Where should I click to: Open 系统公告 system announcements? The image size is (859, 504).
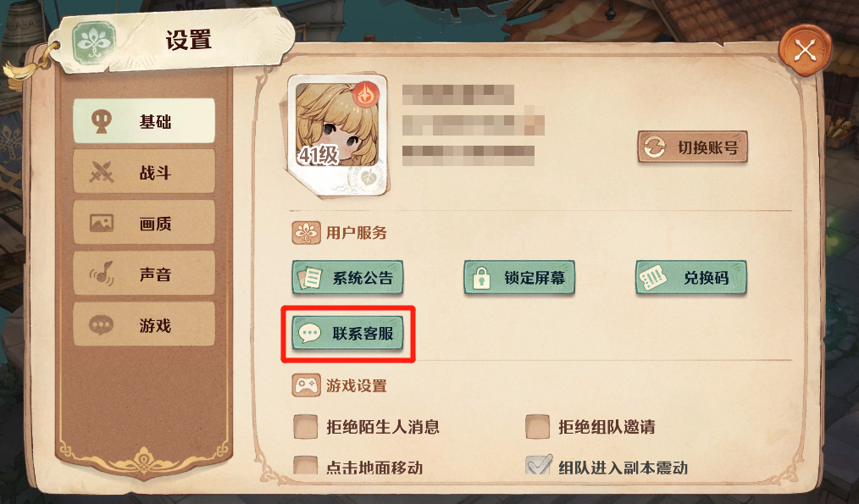tap(347, 278)
